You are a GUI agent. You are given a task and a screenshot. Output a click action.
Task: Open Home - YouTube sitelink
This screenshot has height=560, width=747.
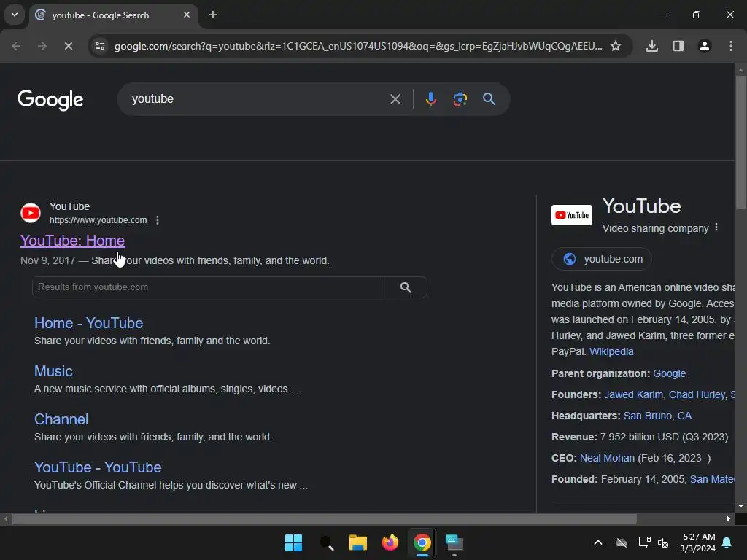tap(88, 323)
